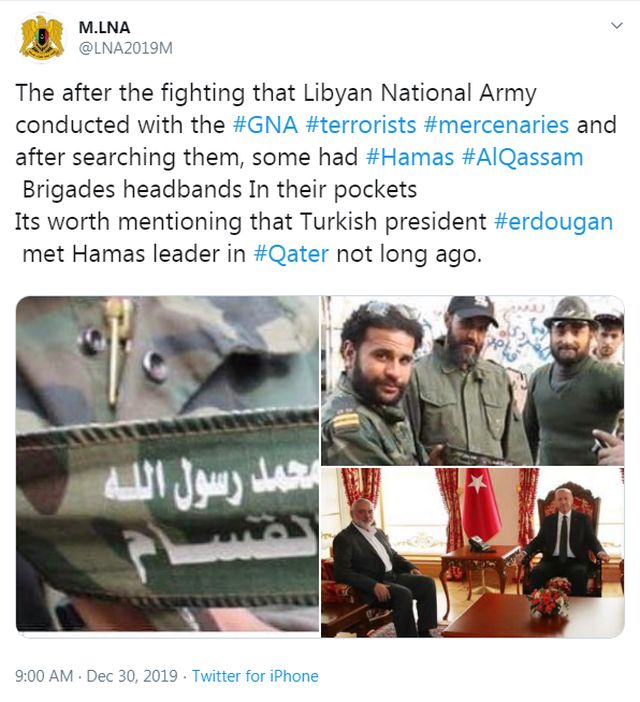Open the #GNA hashtag

[x=265, y=124]
